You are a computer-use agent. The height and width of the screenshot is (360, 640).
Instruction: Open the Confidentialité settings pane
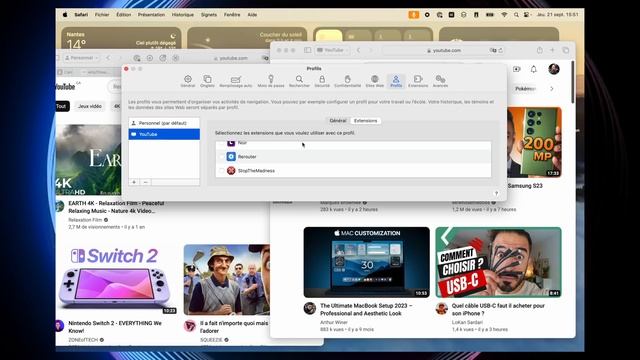[x=347, y=81]
